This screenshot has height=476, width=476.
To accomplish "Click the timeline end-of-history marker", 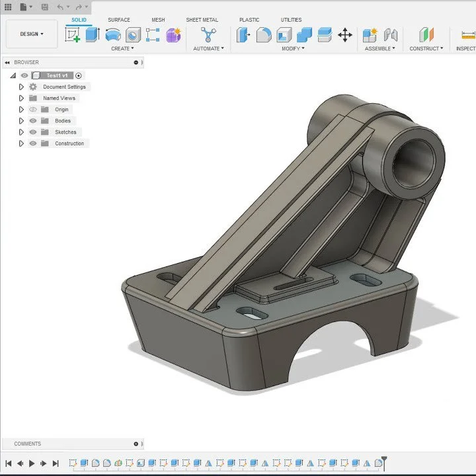I will click(x=384, y=462).
